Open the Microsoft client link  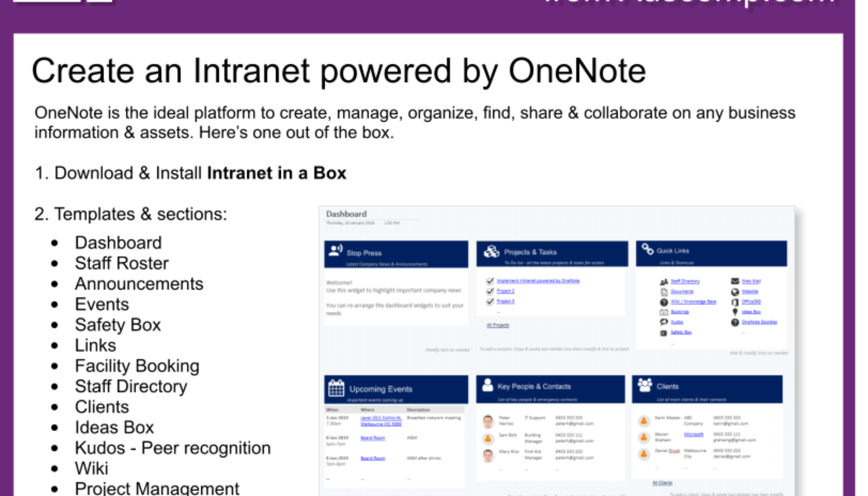[693, 434]
